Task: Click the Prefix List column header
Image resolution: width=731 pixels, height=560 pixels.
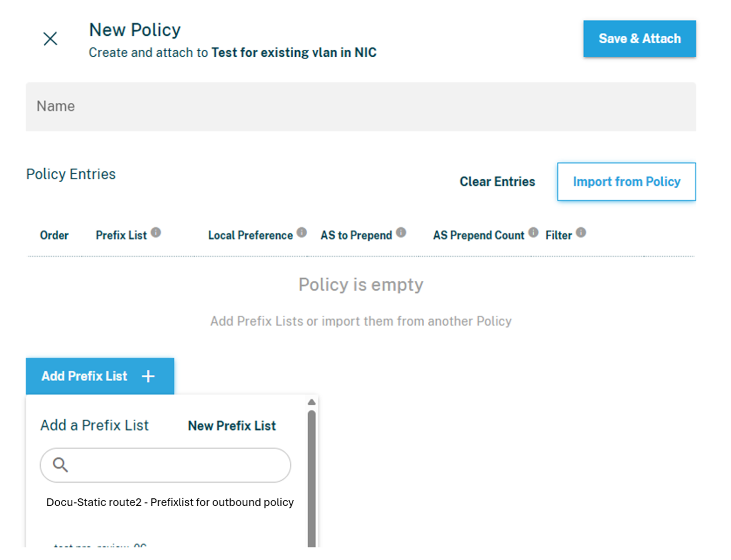Action: point(121,235)
